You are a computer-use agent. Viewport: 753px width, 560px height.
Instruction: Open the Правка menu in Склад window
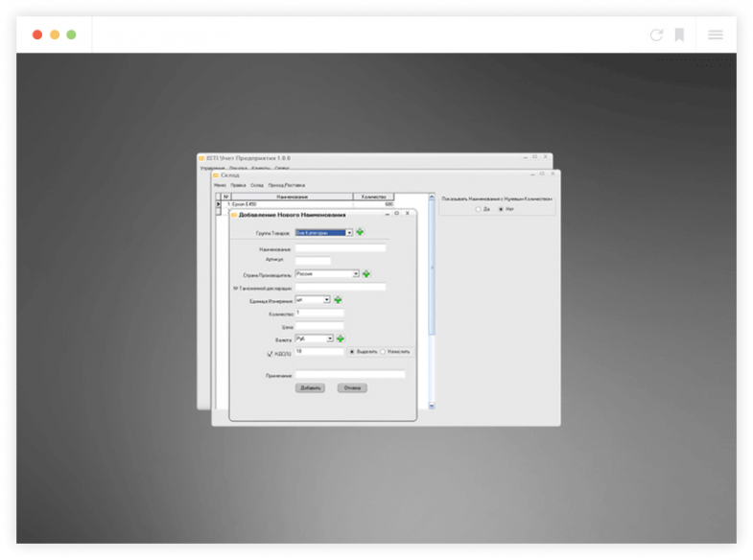(238, 185)
